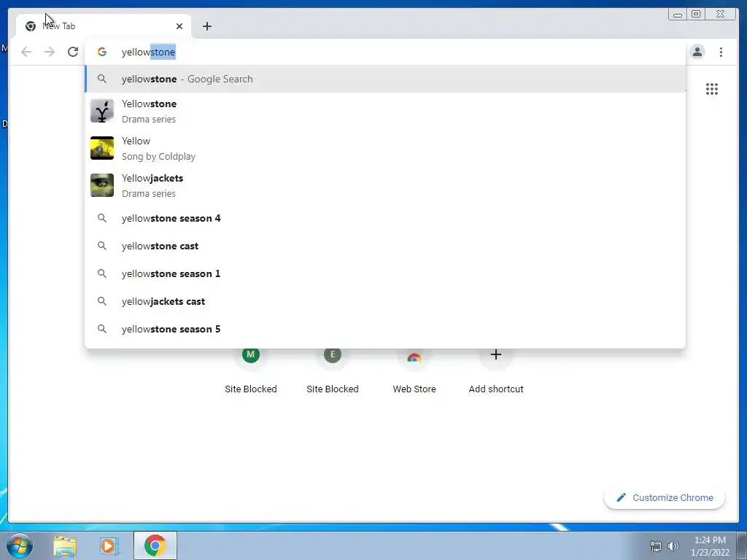Viewport: 747px width, 560px height.
Task: Click the Customize Chrome button
Action: pyautogui.click(x=665, y=497)
